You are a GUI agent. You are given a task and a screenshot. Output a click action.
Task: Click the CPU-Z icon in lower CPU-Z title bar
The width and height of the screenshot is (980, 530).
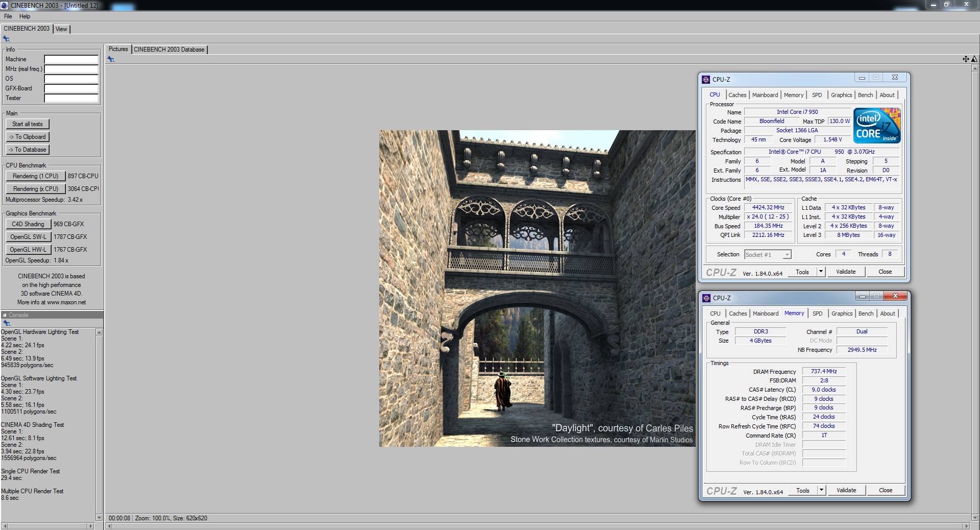[x=706, y=298]
